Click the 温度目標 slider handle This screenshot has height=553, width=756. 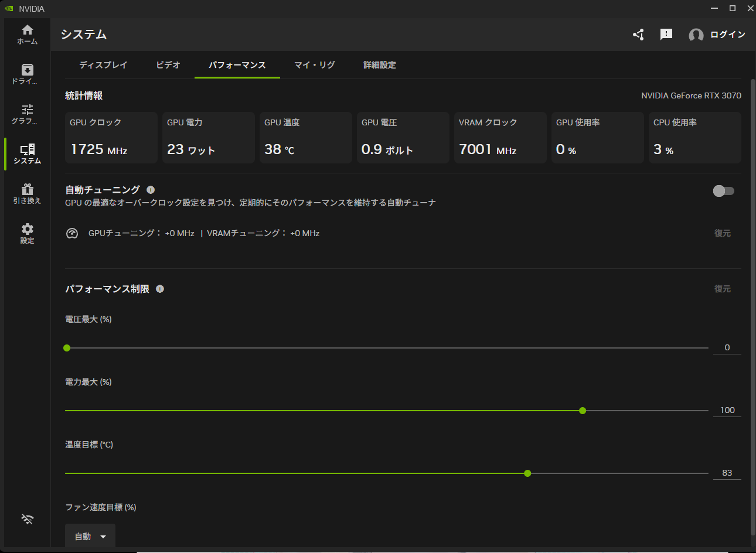pyautogui.click(x=527, y=473)
